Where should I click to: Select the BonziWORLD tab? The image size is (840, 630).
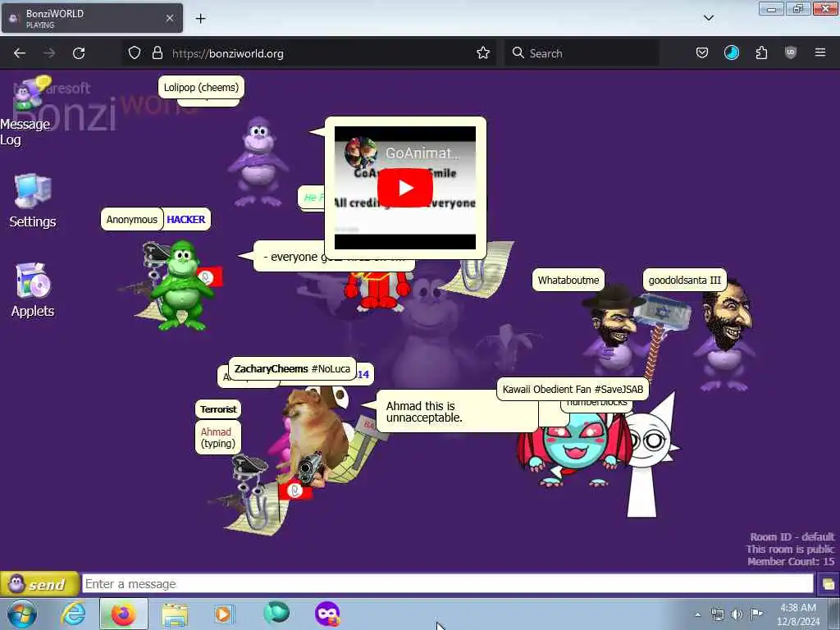point(92,18)
